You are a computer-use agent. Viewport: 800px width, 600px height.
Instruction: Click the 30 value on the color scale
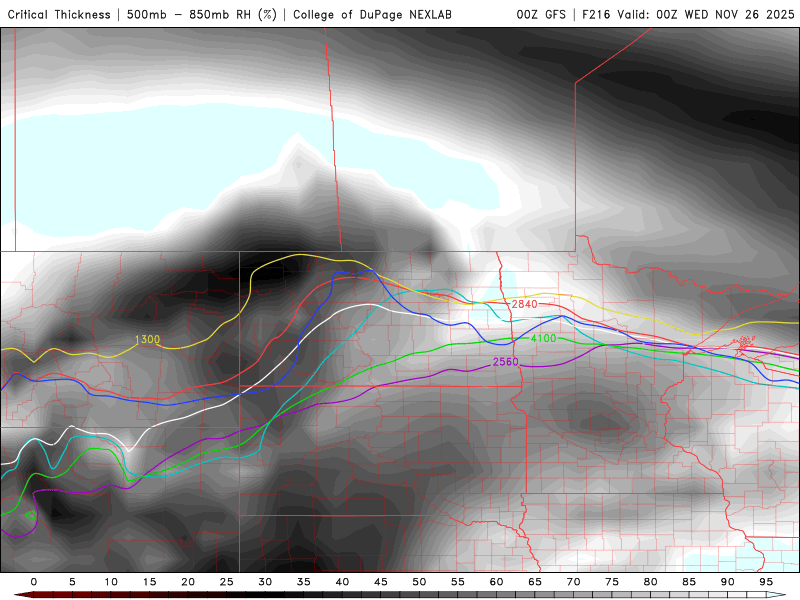265,582
